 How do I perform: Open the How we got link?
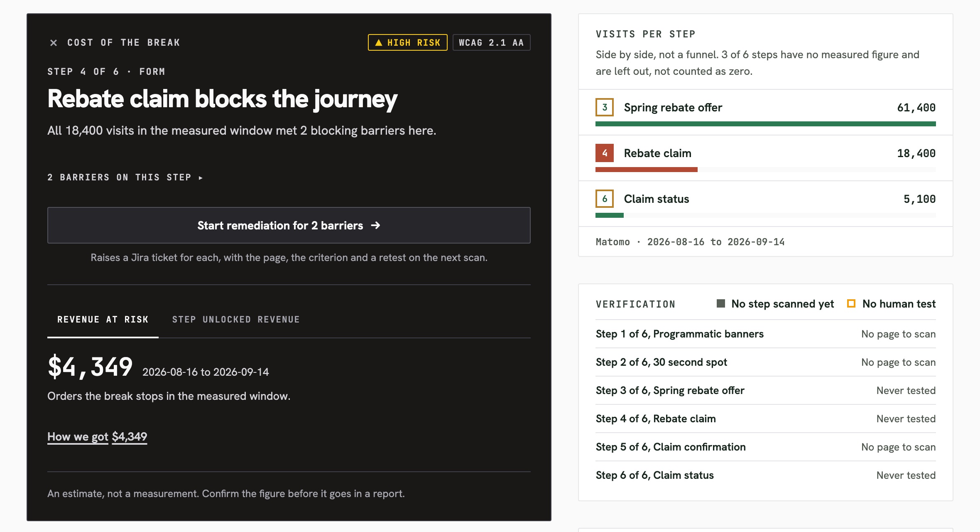click(x=78, y=436)
